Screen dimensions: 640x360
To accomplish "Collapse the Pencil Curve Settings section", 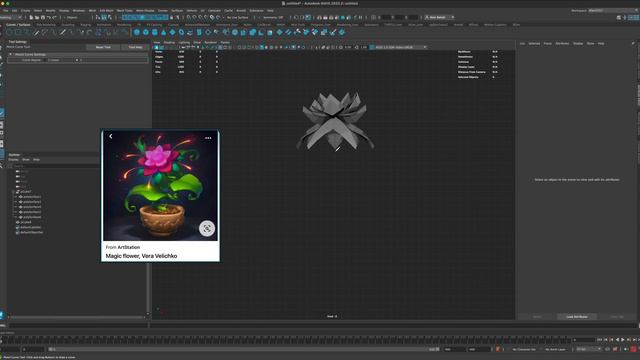I will coord(11,54).
